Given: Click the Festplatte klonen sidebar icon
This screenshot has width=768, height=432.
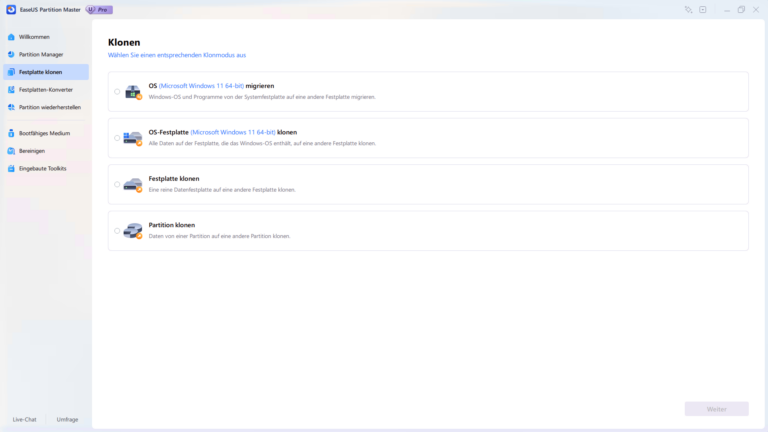Looking at the screenshot, I should (x=11, y=72).
